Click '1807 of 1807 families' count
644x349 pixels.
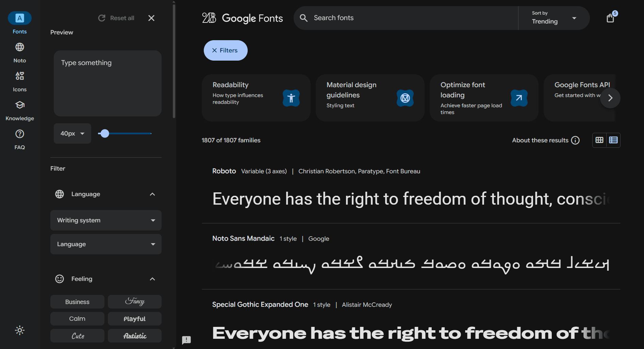pos(231,140)
